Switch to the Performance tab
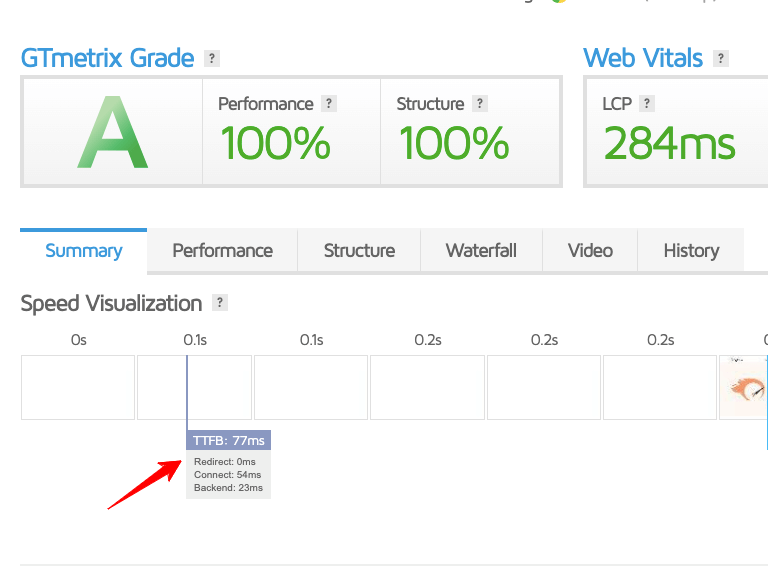Image resolution: width=768 pixels, height=588 pixels. tap(222, 250)
